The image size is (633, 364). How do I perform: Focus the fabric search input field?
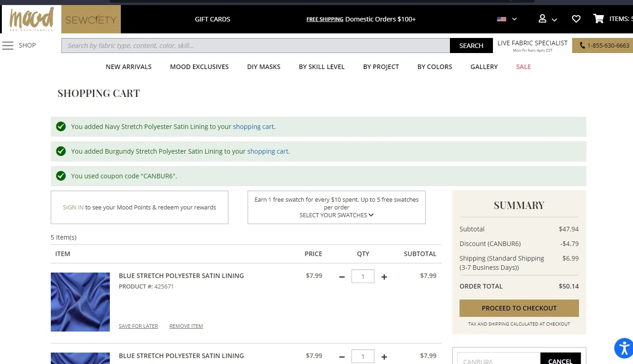coord(255,46)
